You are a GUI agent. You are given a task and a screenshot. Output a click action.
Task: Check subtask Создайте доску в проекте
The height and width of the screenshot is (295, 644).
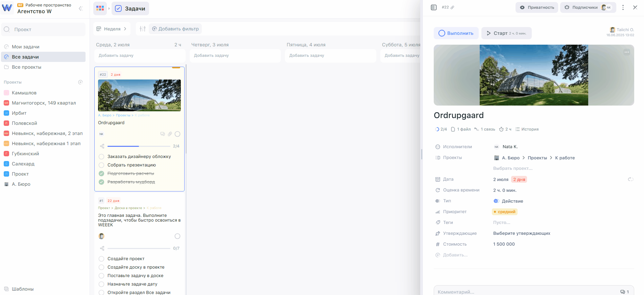(x=101, y=267)
